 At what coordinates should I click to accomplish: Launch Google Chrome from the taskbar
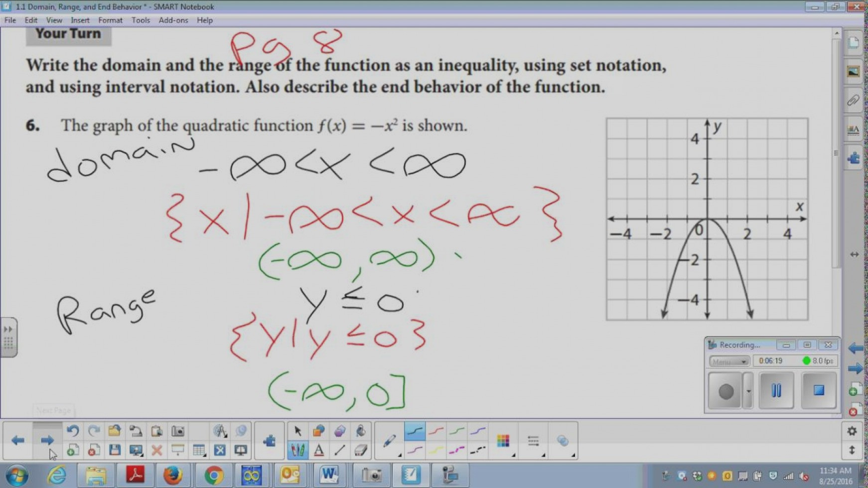pyautogui.click(x=214, y=476)
